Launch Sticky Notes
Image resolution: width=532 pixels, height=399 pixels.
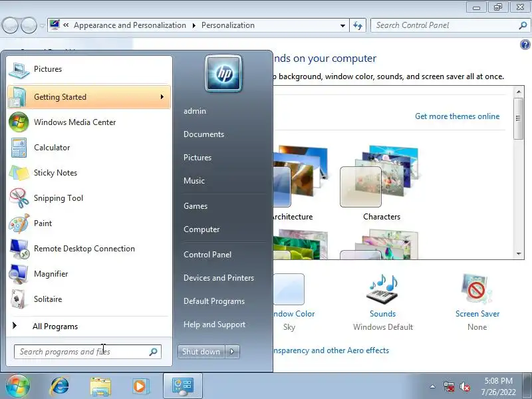pyautogui.click(x=89, y=173)
